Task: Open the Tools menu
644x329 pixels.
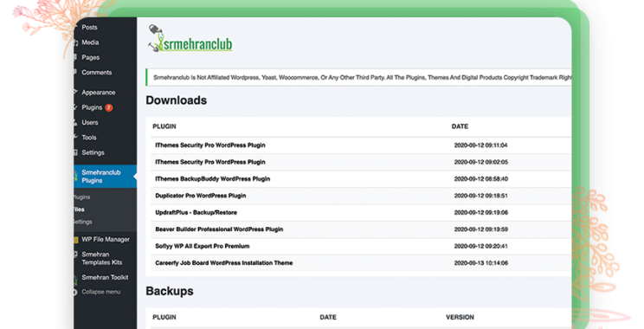Action: tap(88, 138)
